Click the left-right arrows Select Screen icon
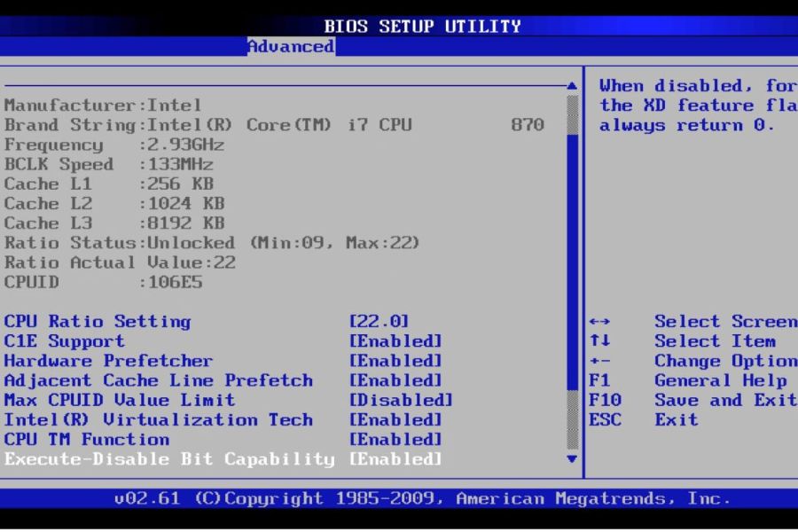The image size is (798, 532). [599, 322]
